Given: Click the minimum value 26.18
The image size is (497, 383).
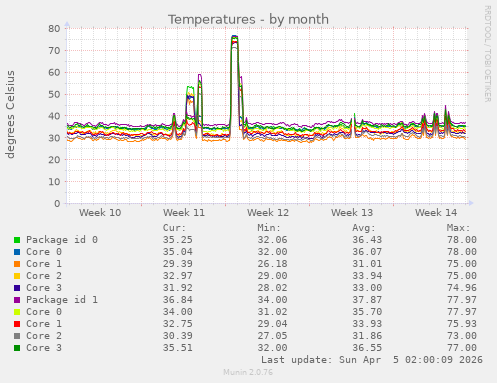Looking at the screenshot, I should point(272,264).
